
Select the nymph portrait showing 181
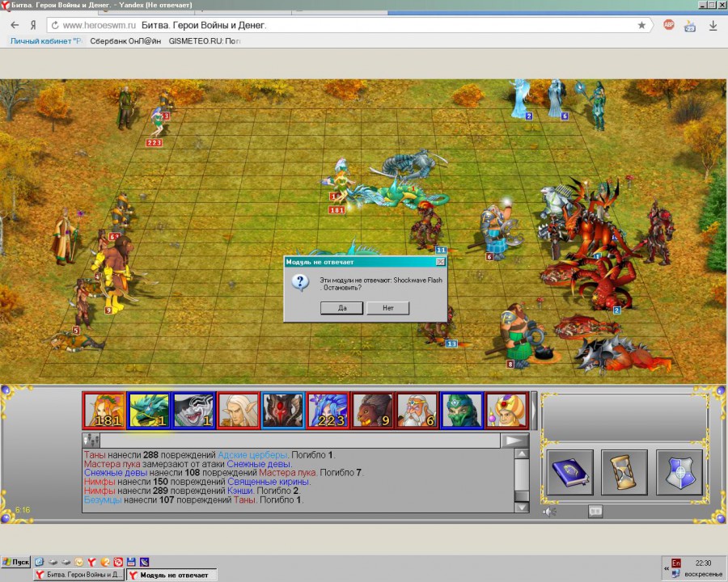(x=104, y=411)
